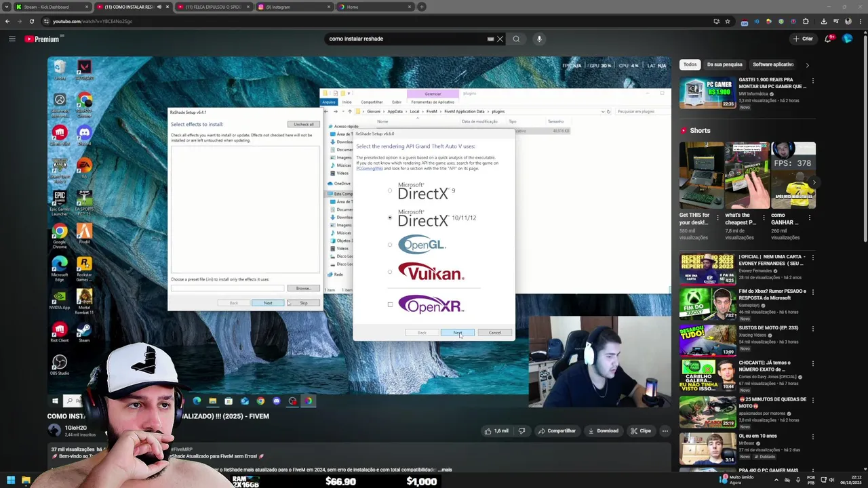Go back in browser history
868x488 pixels.
[7, 21]
